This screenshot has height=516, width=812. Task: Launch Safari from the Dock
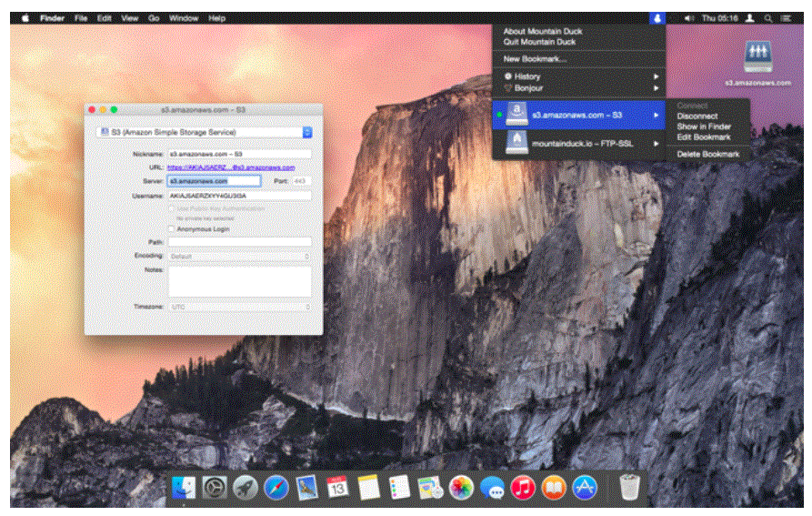coord(276,488)
